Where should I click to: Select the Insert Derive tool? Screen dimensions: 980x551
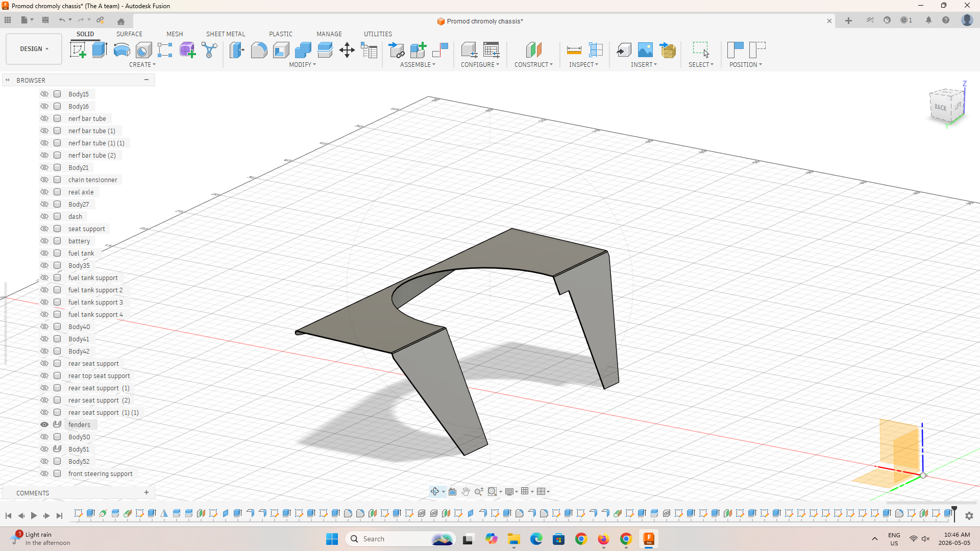coord(623,50)
